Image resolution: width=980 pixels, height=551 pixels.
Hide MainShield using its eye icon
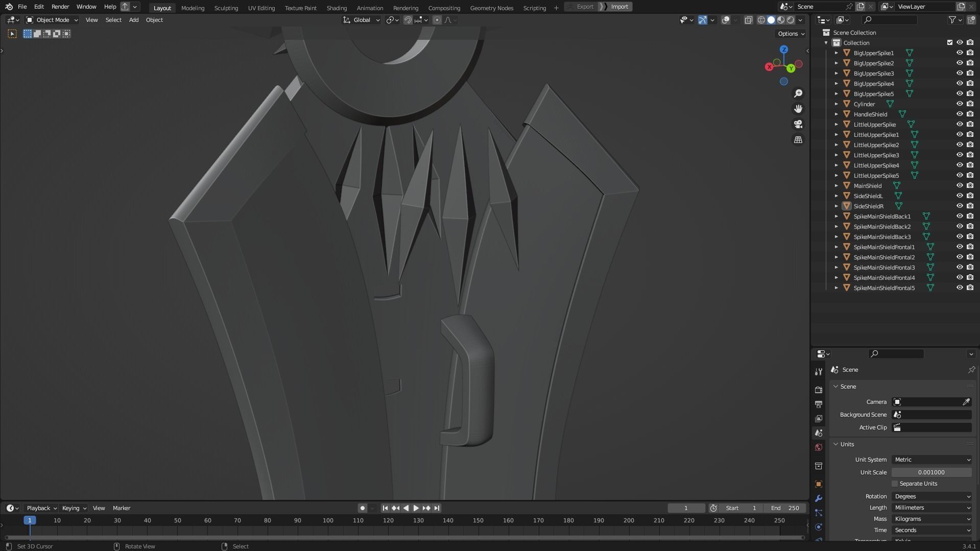point(960,185)
